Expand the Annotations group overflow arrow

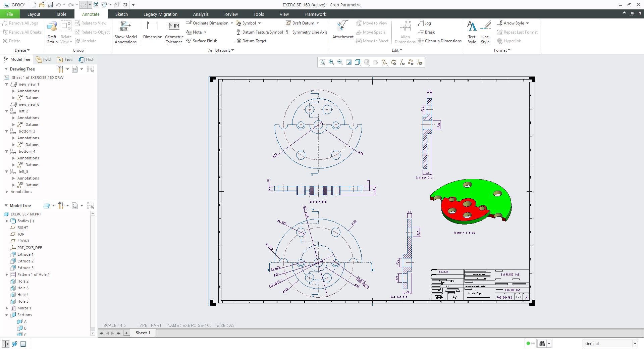[x=233, y=50]
